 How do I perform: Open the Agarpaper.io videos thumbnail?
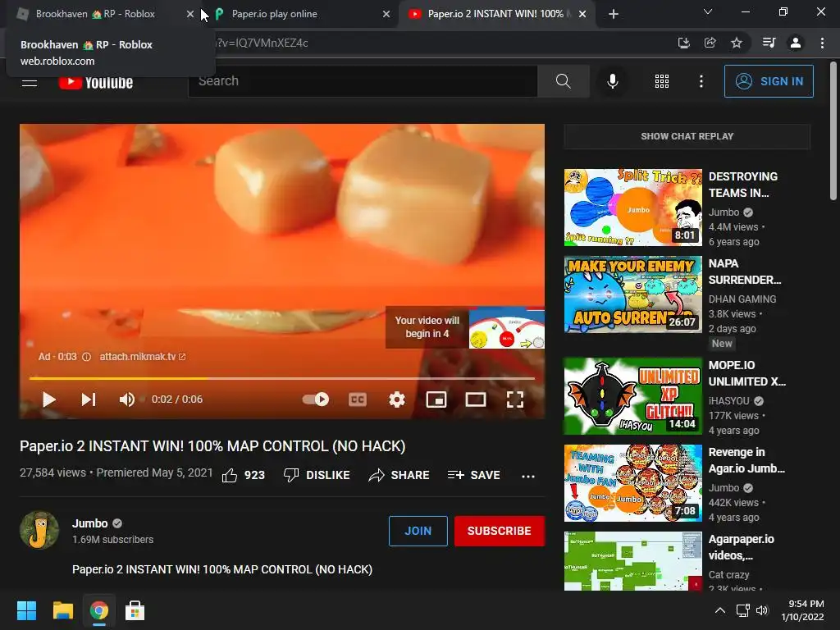(632, 561)
